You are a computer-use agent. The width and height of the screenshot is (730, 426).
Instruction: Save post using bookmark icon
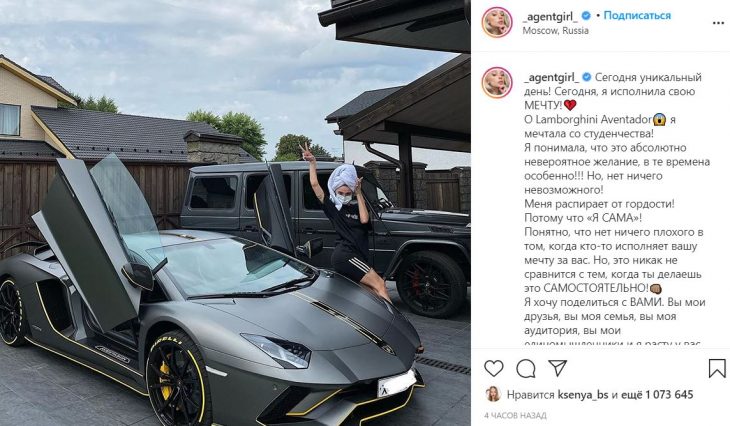pyautogui.click(x=717, y=368)
